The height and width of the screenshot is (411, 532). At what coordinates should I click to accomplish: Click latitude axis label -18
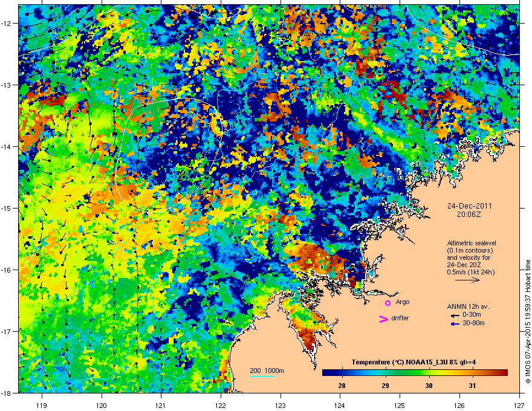click(6, 393)
